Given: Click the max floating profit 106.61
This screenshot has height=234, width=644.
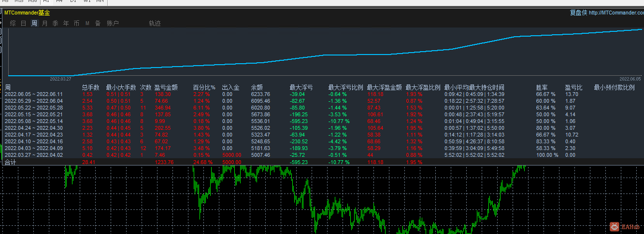Looking at the screenshot, I should (x=375, y=114).
